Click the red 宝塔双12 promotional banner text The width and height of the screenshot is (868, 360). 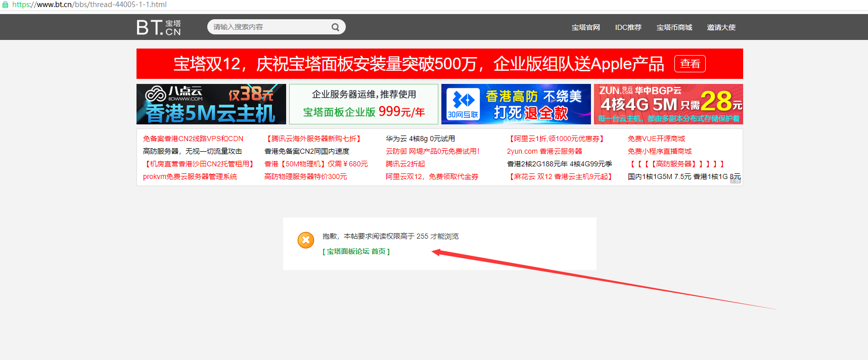tap(419, 64)
